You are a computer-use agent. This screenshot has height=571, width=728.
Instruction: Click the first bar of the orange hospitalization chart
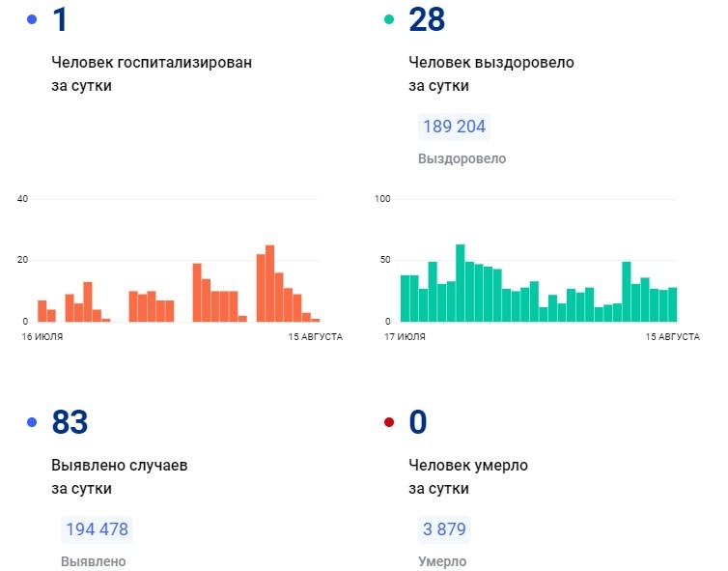point(42,311)
